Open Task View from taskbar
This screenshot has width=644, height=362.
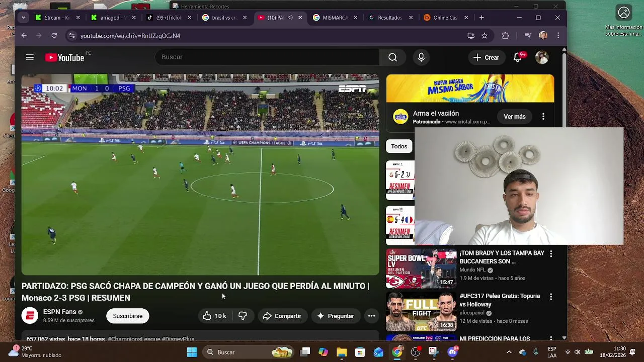click(x=305, y=352)
